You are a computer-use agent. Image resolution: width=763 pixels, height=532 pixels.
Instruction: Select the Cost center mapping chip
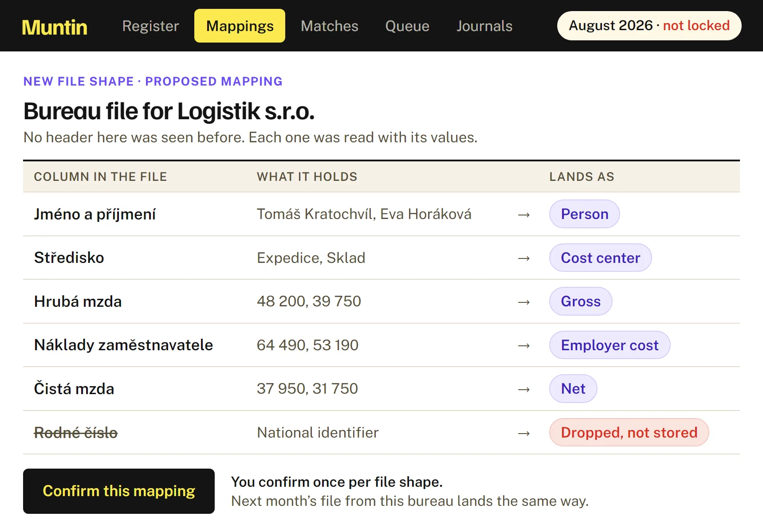coord(600,258)
